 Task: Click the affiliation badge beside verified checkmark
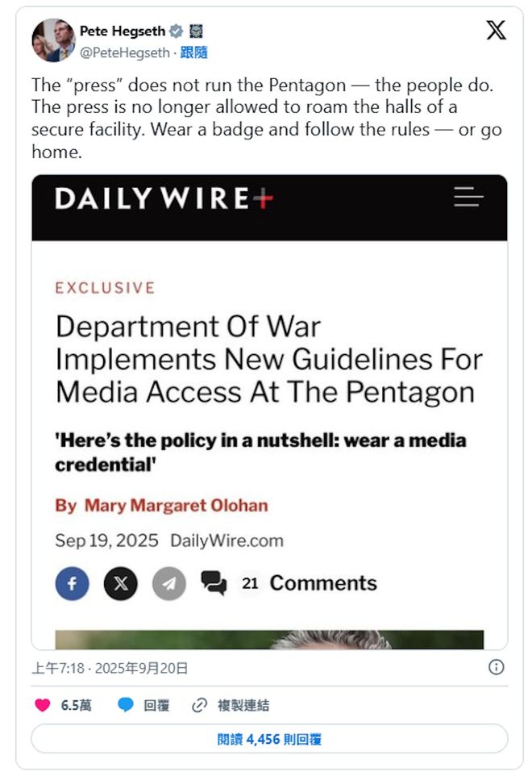pos(197,31)
